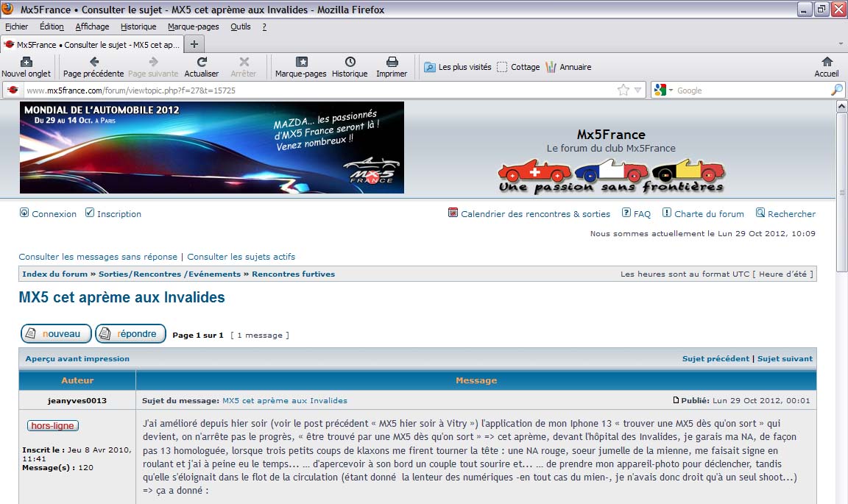This screenshot has height=504, width=848.
Task: Click the Connexion icon
Action: 24,213
